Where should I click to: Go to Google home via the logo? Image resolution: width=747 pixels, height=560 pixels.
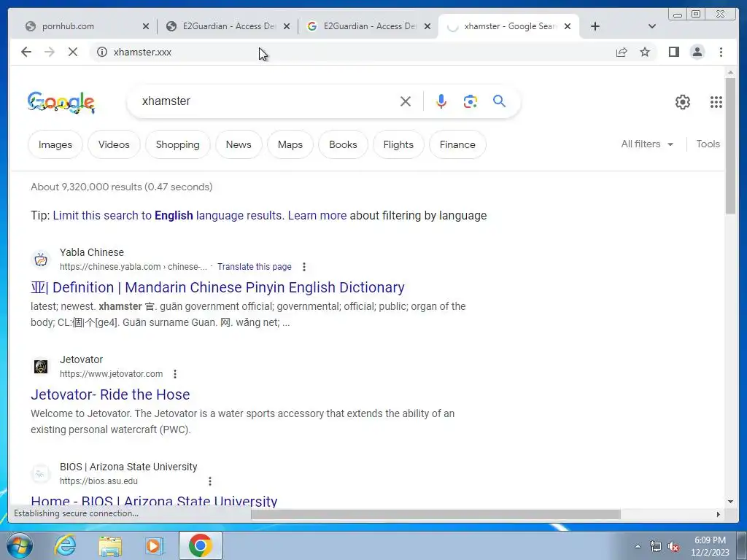[61, 102]
